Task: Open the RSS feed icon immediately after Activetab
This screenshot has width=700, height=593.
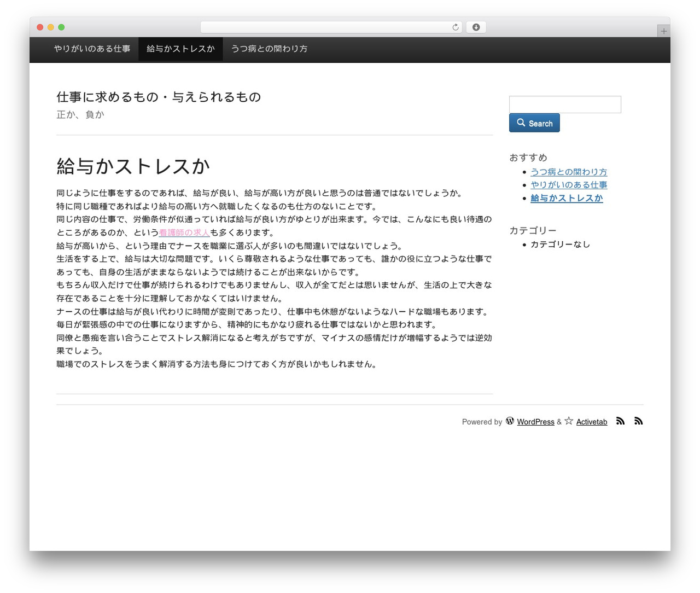Action: point(620,421)
